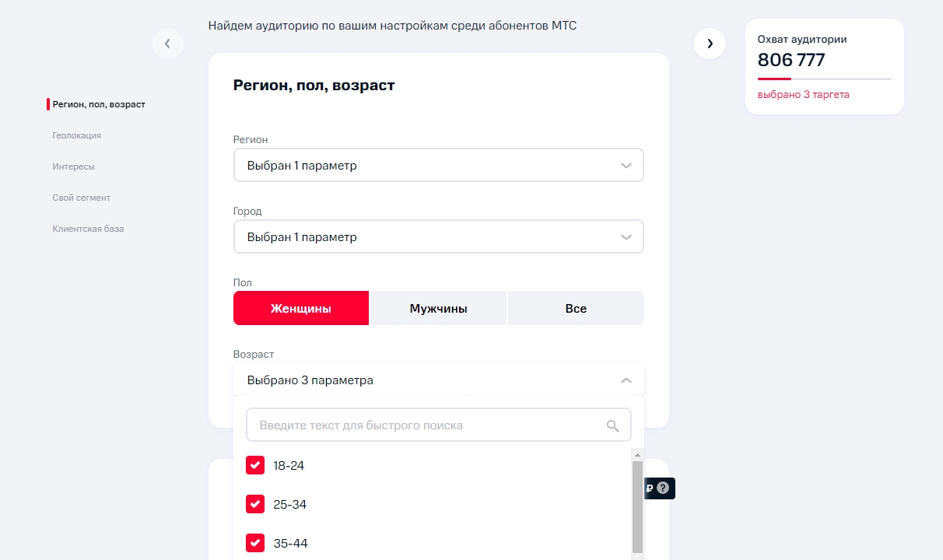Select Мужчины as target gender
This screenshot has width=943, height=560.
[x=437, y=308]
